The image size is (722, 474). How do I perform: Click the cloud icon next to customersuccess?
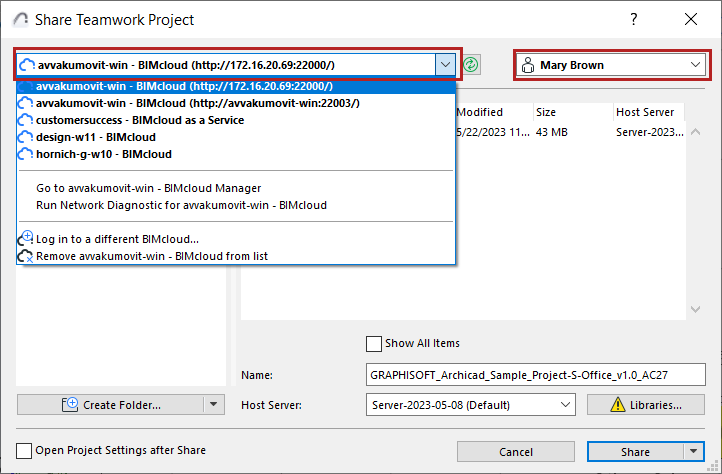pyautogui.click(x=27, y=120)
